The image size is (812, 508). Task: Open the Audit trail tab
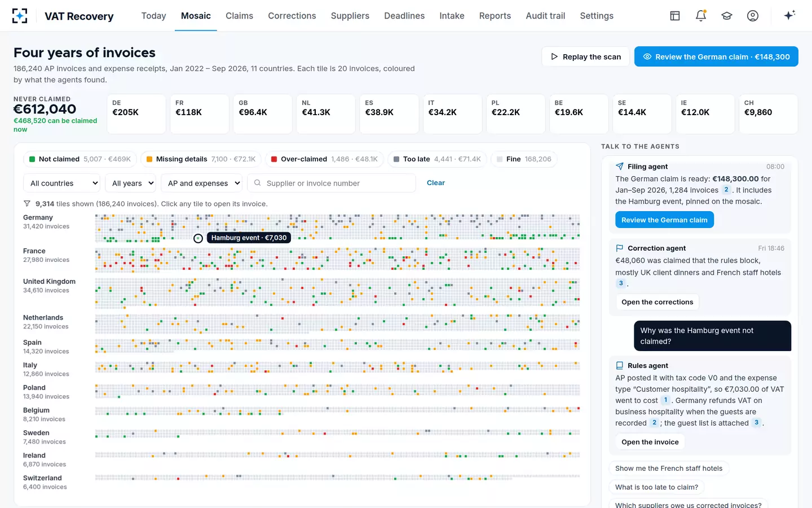coord(545,16)
